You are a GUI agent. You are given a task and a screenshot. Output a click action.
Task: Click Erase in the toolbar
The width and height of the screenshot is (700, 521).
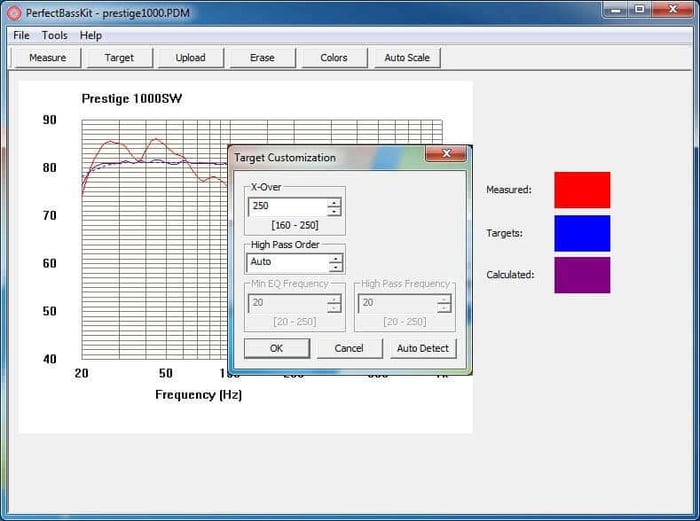[262, 58]
